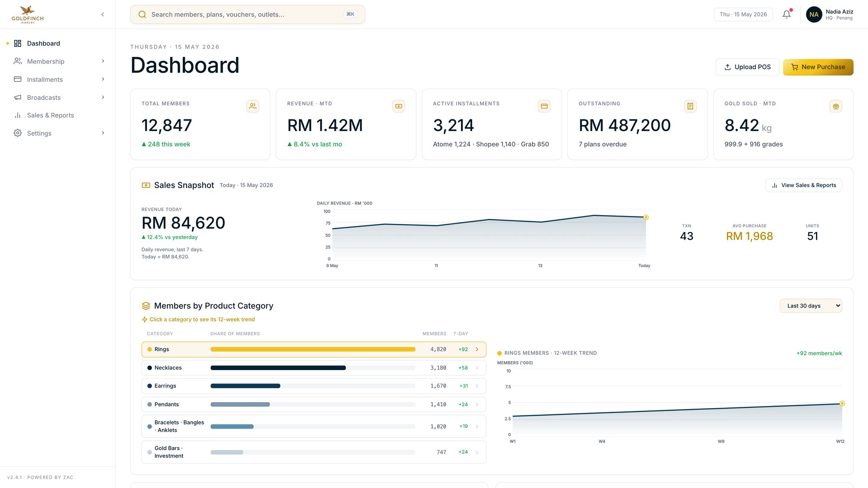Click the Total Members card icon
868x488 pixels.
click(253, 106)
